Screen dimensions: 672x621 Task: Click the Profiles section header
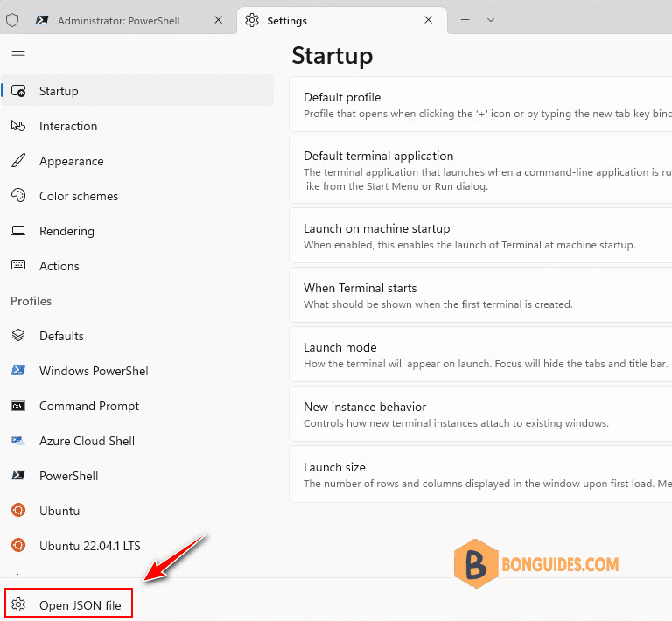click(31, 301)
